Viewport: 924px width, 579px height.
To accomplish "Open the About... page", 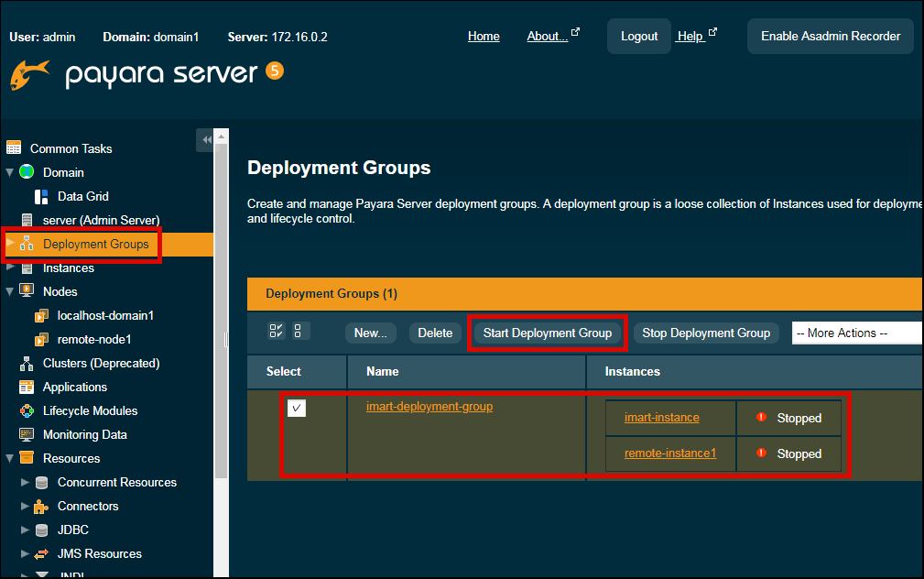I will click(546, 36).
